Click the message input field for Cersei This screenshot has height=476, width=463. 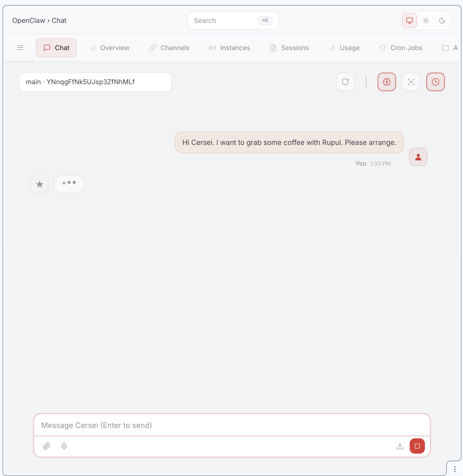coord(231,425)
